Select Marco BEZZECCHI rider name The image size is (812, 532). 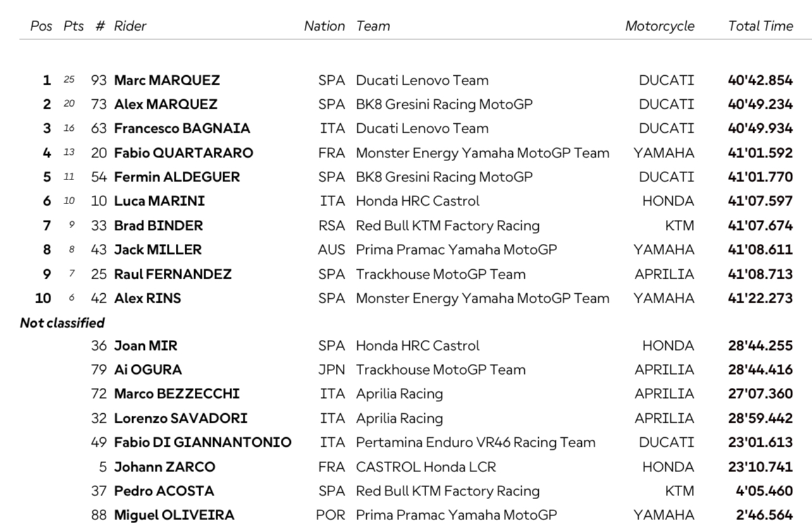pyautogui.click(x=176, y=394)
